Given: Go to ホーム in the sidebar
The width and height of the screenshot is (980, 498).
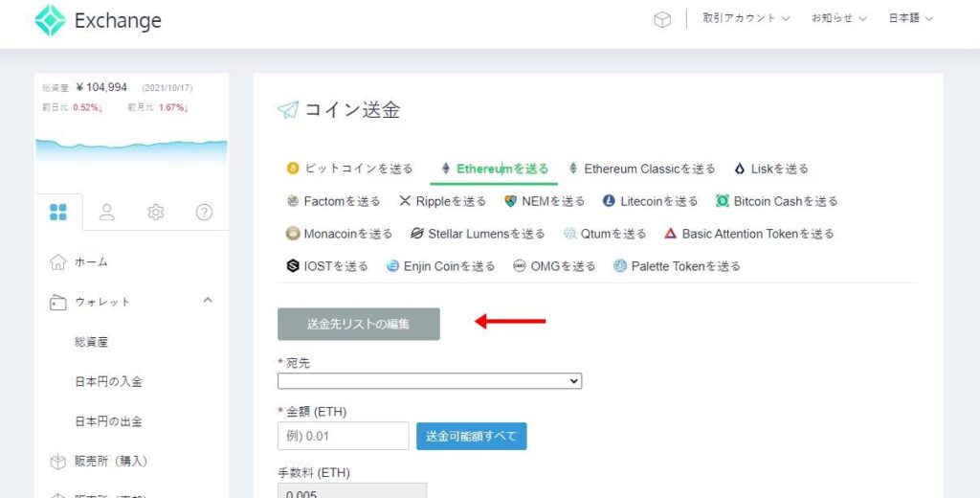Looking at the screenshot, I should pyautogui.click(x=91, y=261).
